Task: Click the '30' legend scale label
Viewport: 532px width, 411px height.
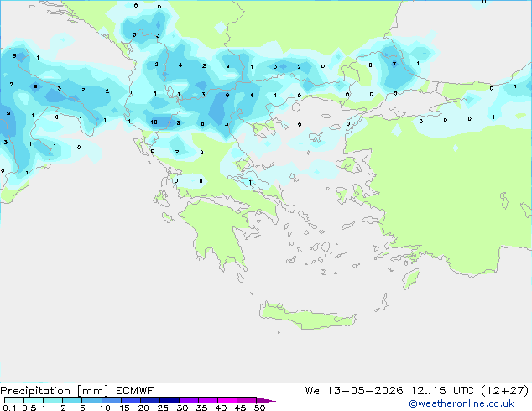Action: click(182, 408)
